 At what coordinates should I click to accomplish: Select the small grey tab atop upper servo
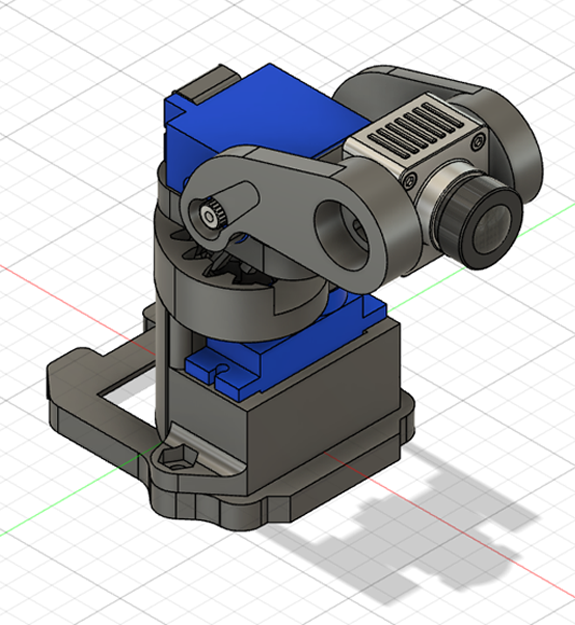point(207,85)
